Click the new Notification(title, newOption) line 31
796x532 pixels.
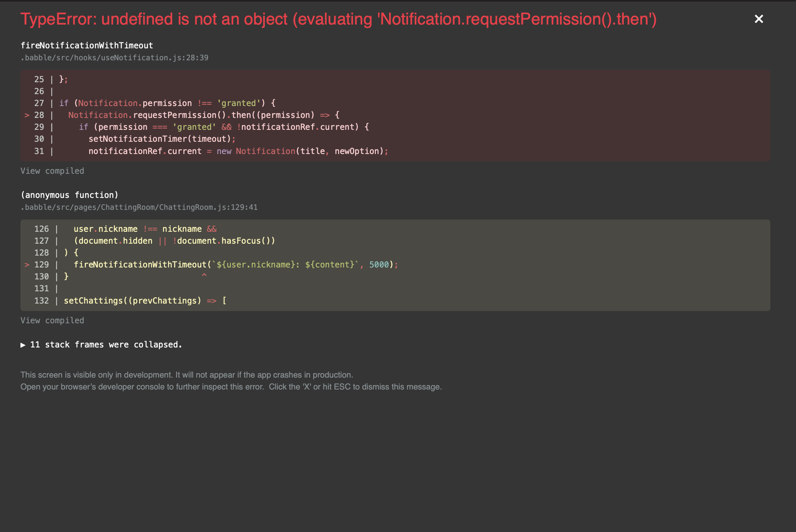click(x=238, y=151)
